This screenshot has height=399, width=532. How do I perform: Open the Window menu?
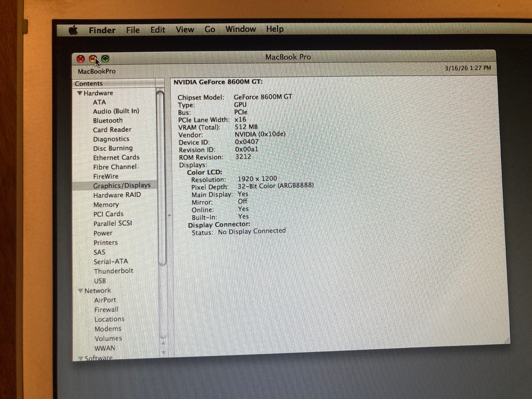click(x=241, y=29)
